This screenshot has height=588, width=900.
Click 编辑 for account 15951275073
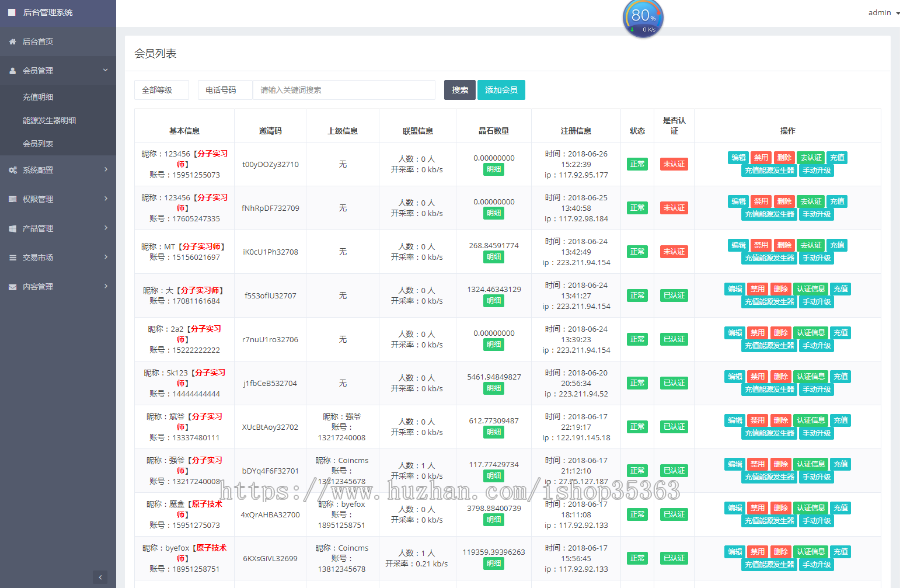(735, 508)
